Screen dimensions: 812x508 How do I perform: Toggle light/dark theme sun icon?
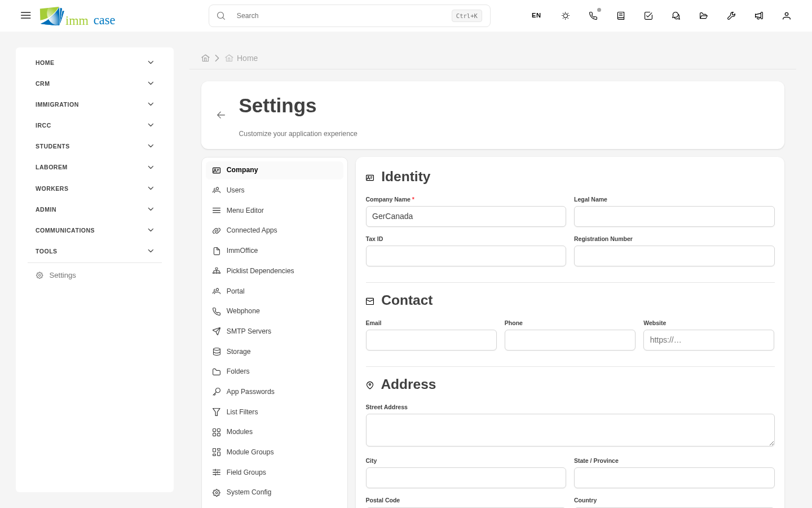point(566,16)
